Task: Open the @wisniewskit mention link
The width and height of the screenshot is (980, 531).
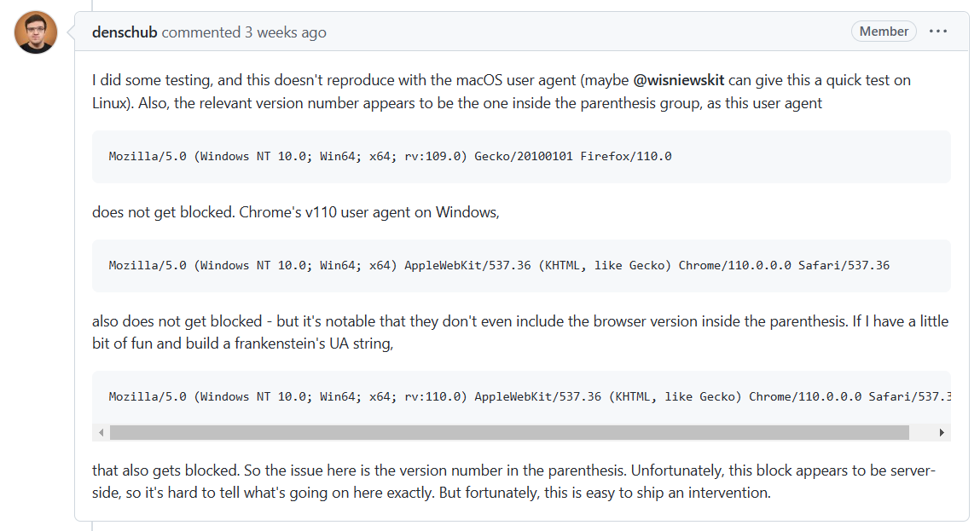Action: click(x=678, y=80)
